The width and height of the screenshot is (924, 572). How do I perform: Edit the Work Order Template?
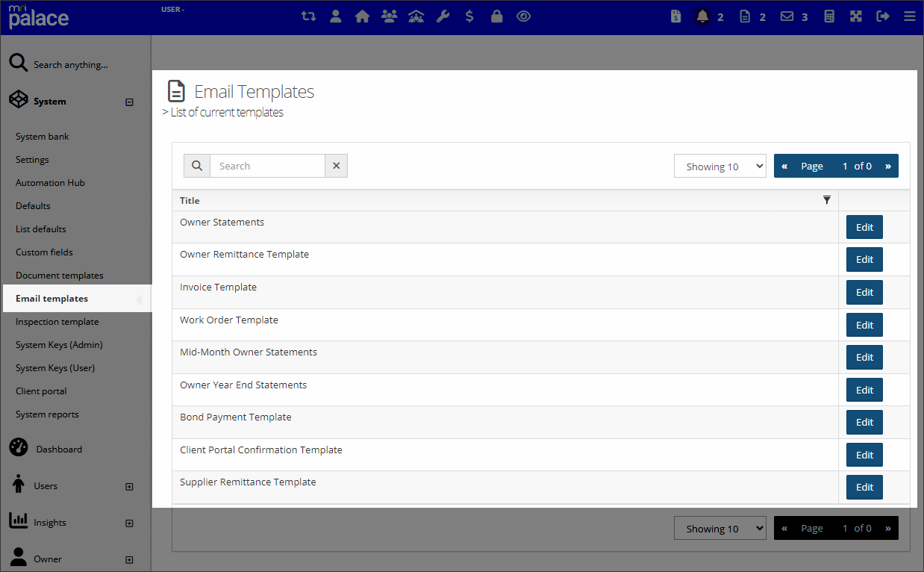click(864, 325)
